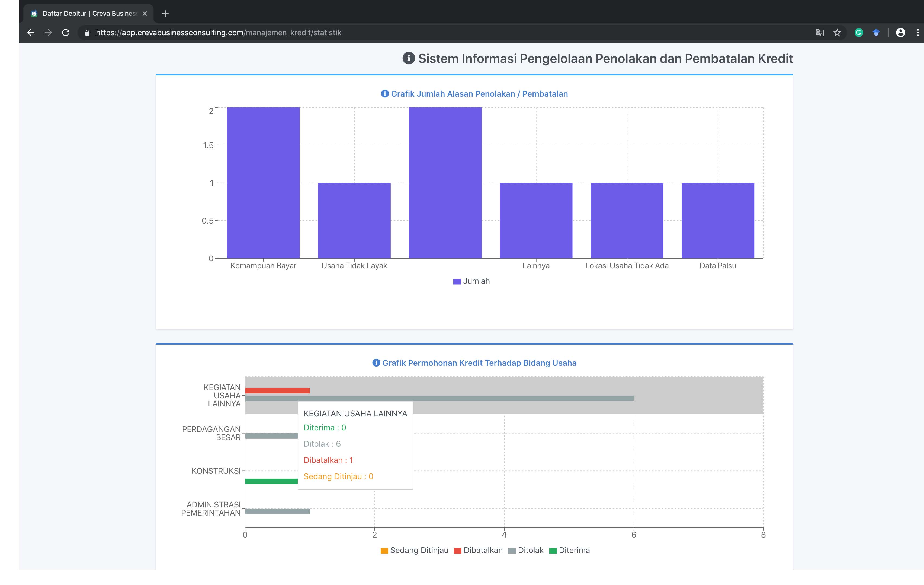924x585 pixels.
Task: Open the Chrome three-dot menu
Action: point(918,33)
